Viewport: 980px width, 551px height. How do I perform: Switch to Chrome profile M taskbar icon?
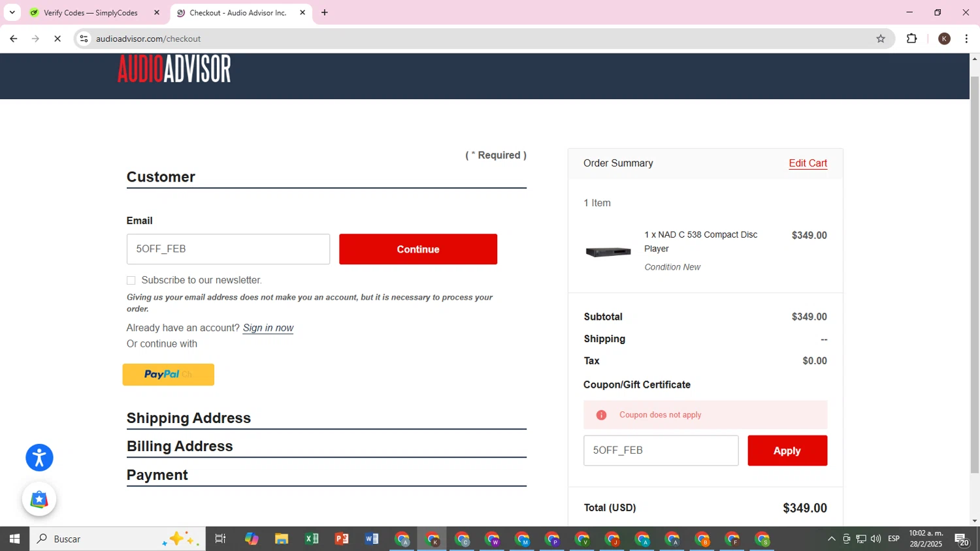(x=523, y=539)
